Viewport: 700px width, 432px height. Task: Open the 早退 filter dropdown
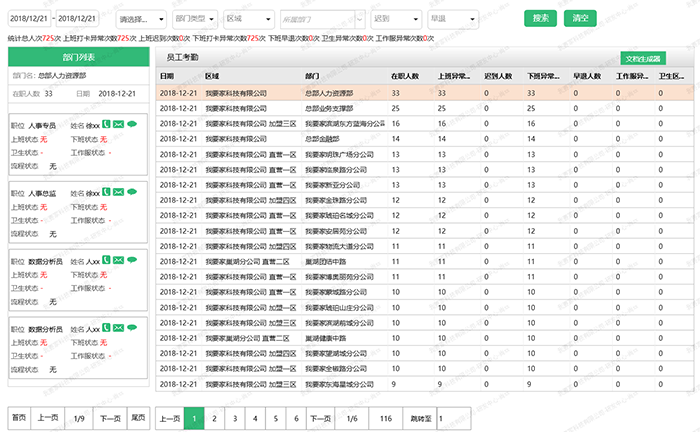453,19
